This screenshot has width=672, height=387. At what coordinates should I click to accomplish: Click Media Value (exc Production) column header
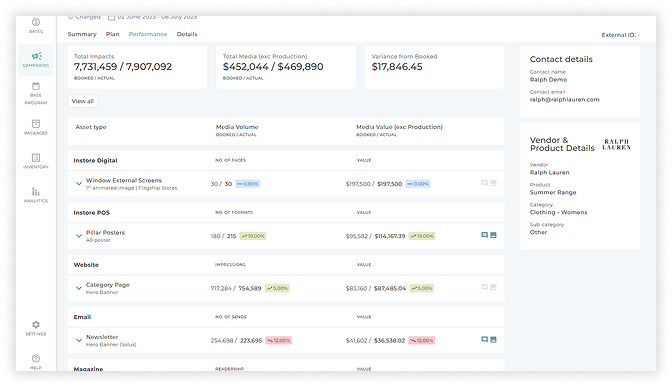click(399, 127)
